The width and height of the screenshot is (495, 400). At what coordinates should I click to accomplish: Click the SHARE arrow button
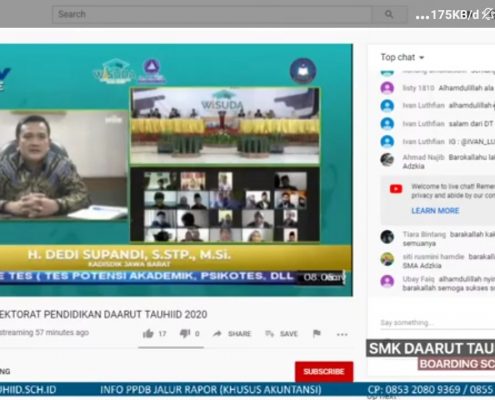point(232,334)
